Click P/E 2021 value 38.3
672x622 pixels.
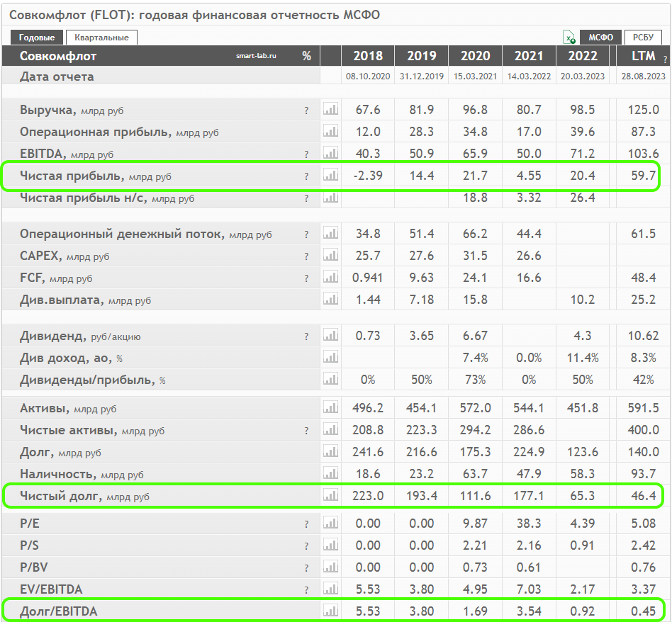click(529, 523)
